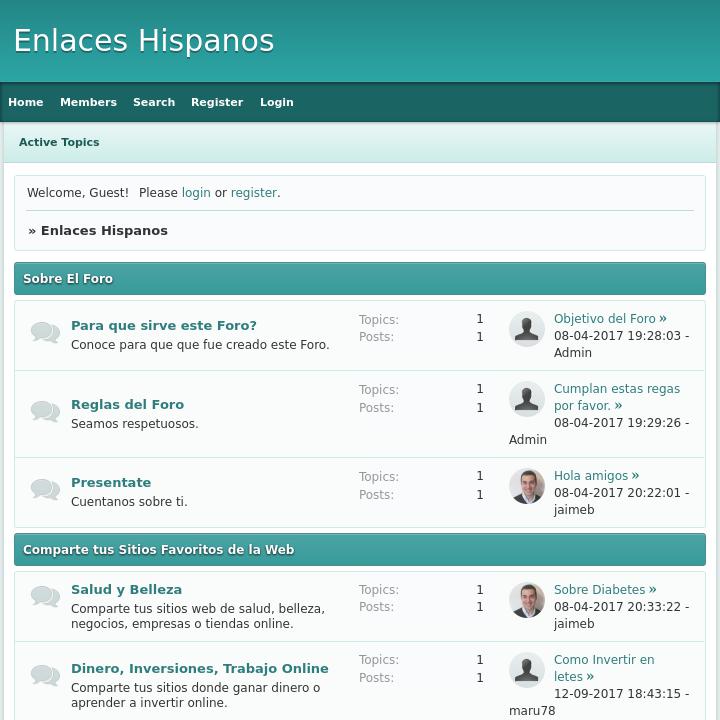Click the login link in welcome message
This screenshot has height=720, width=720.
tap(196, 193)
